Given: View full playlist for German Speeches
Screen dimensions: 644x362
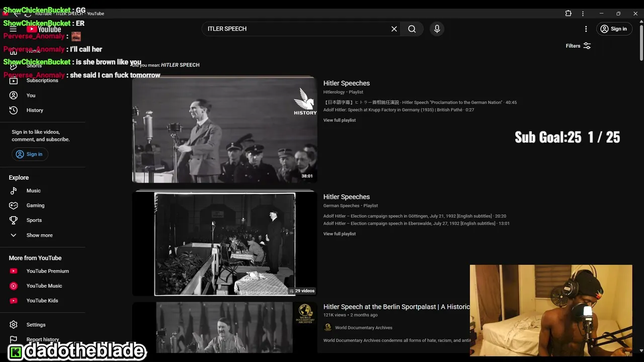Looking at the screenshot, I should 340,234.
